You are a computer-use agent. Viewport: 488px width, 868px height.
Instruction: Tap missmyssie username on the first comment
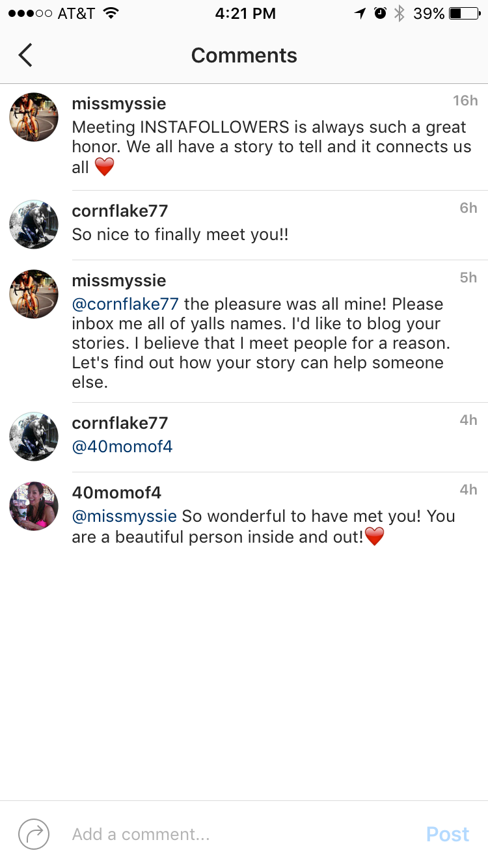point(119,103)
